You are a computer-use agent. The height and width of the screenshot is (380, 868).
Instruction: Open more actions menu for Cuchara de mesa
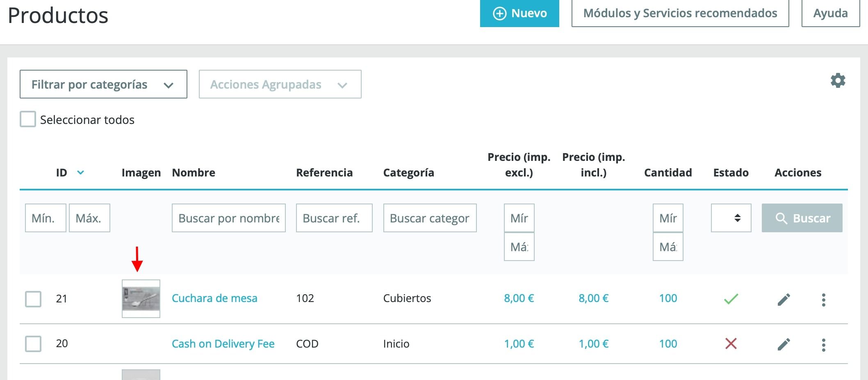pyautogui.click(x=823, y=300)
